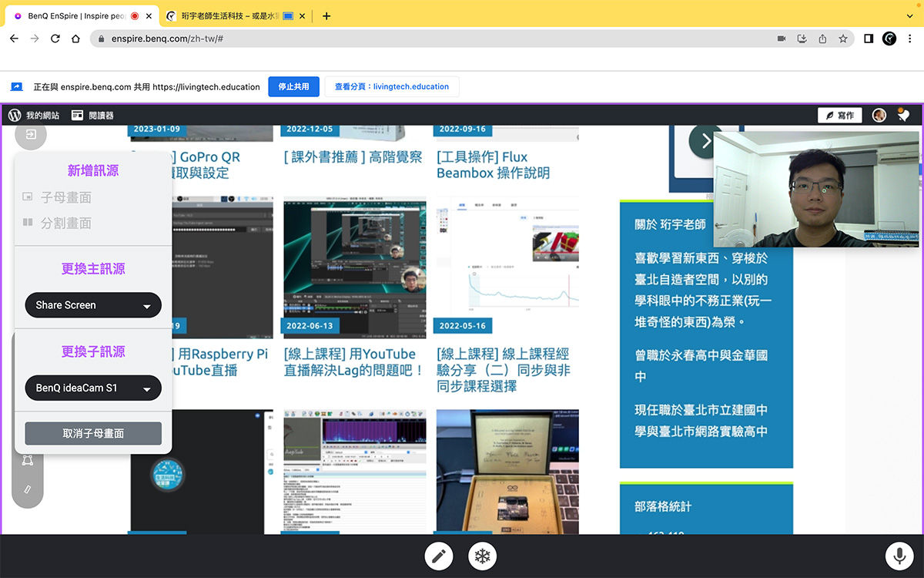Click the thumbnail dated 2022-05-16
924x578 pixels.
507,267
